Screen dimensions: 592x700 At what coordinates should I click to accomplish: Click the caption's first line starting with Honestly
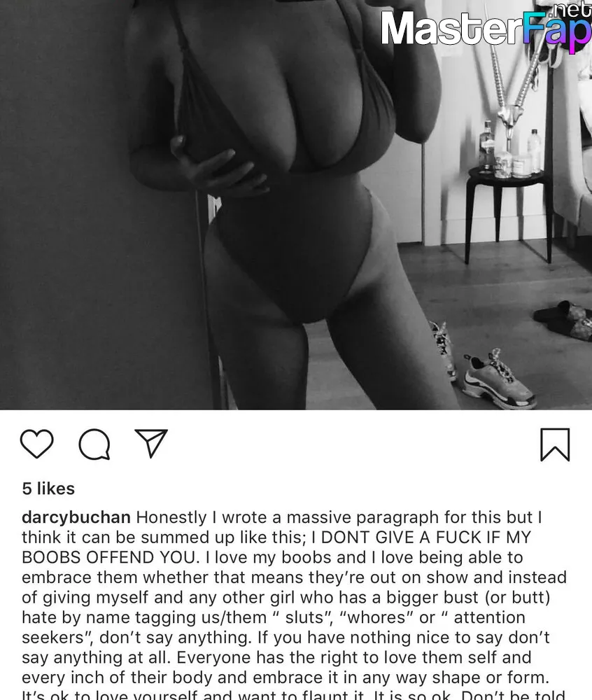[x=339, y=517]
